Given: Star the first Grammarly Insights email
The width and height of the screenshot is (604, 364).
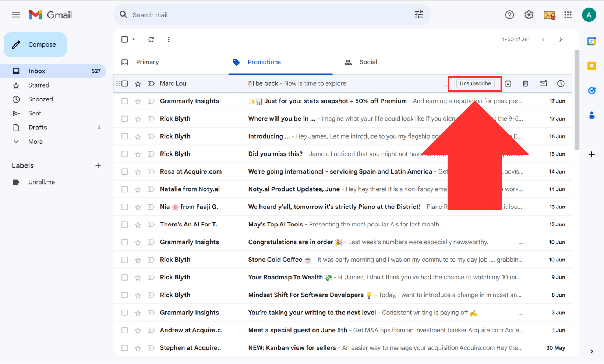Looking at the screenshot, I should (x=138, y=101).
